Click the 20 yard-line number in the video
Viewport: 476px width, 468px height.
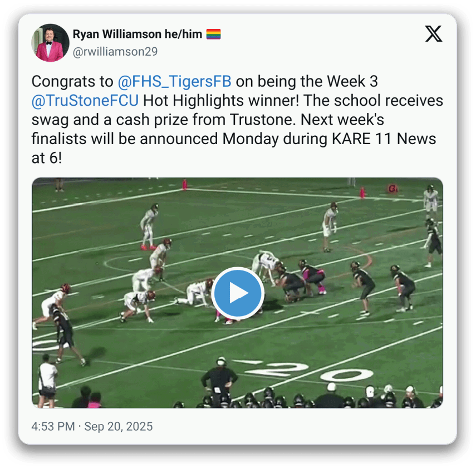[310, 372]
